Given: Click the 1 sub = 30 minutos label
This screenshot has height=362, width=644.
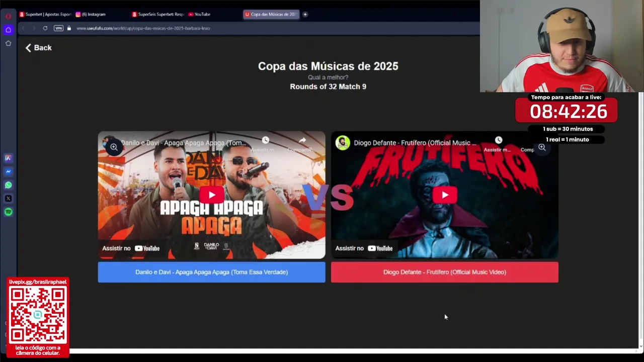Looking at the screenshot, I should 568,129.
